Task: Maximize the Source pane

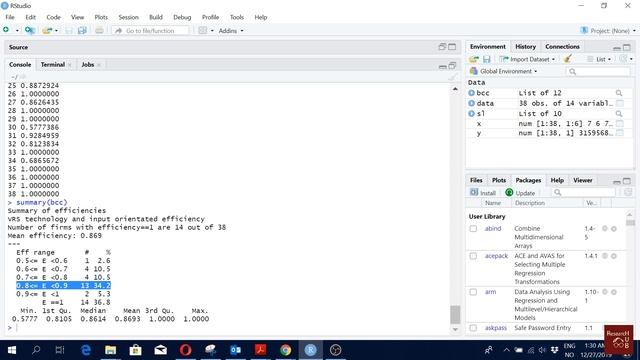Action: [x=452, y=47]
